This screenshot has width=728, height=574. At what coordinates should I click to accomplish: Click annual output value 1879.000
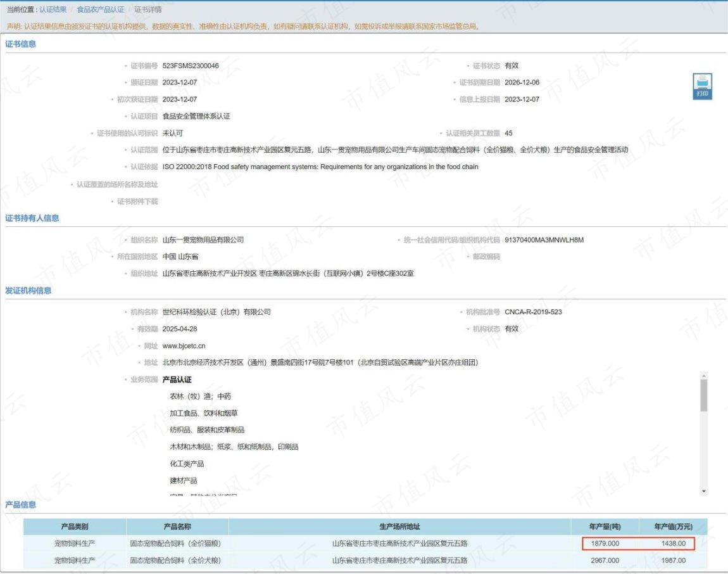605,544
